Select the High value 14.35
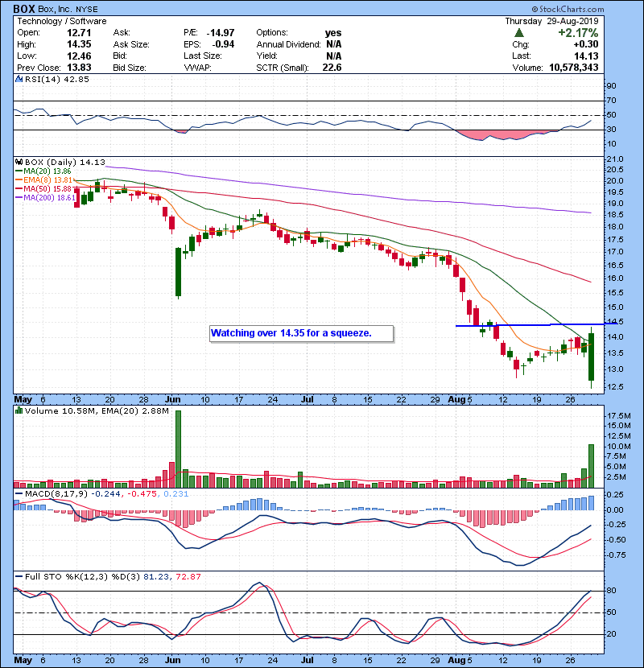Image resolution: width=644 pixels, height=668 pixels. coord(79,44)
